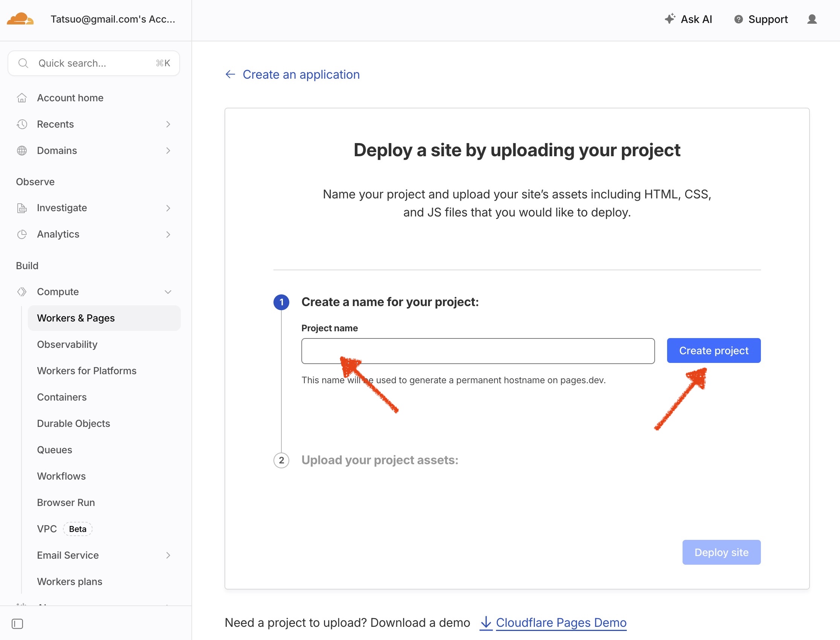Image resolution: width=840 pixels, height=640 pixels.
Task: Click the Cloudflare logo icon
Action: click(20, 19)
